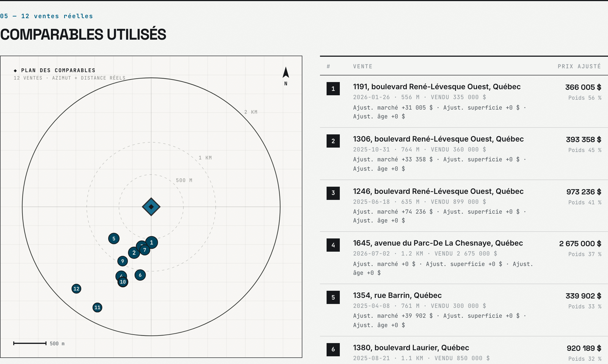Click the number 6 badge in list
This screenshot has width=608, height=364.
[x=333, y=349]
